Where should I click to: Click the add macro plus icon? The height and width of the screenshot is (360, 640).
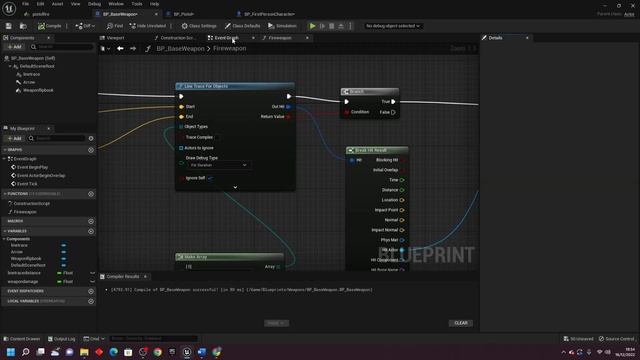click(x=91, y=221)
